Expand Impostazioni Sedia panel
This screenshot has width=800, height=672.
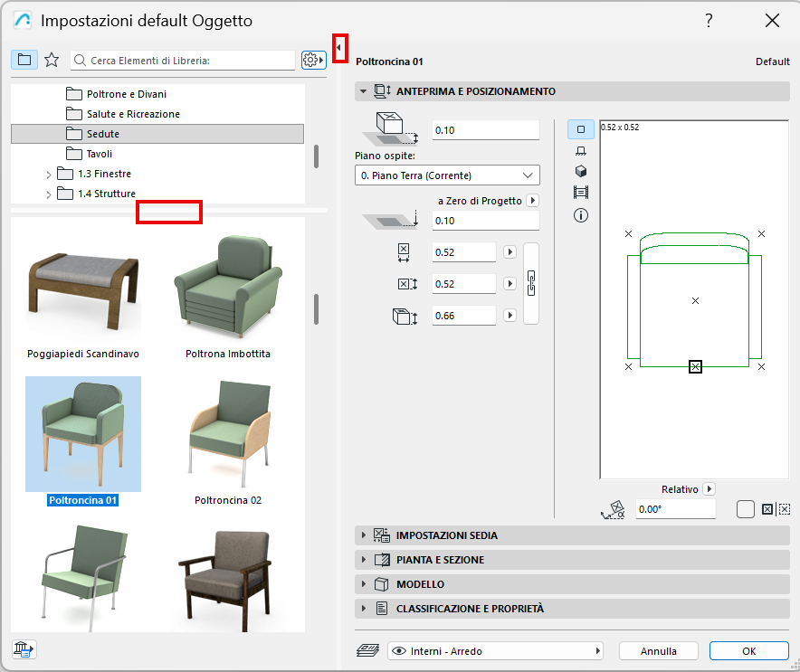click(x=572, y=535)
